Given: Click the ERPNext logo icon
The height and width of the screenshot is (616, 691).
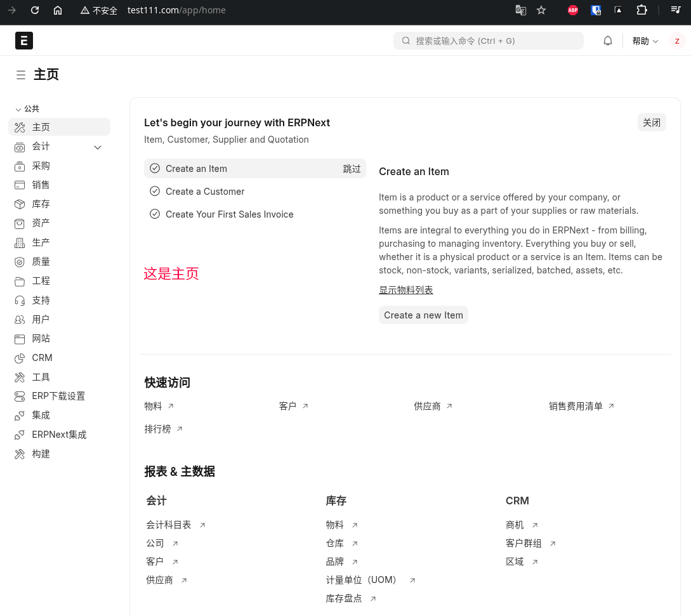Looking at the screenshot, I should pos(24,41).
